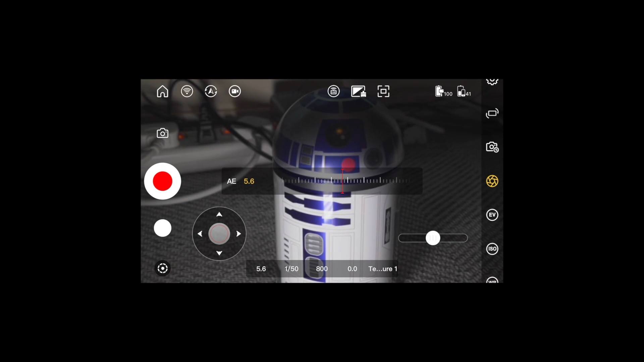Open the live streaming icon
The image size is (644, 362).
click(x=333, y=91)
